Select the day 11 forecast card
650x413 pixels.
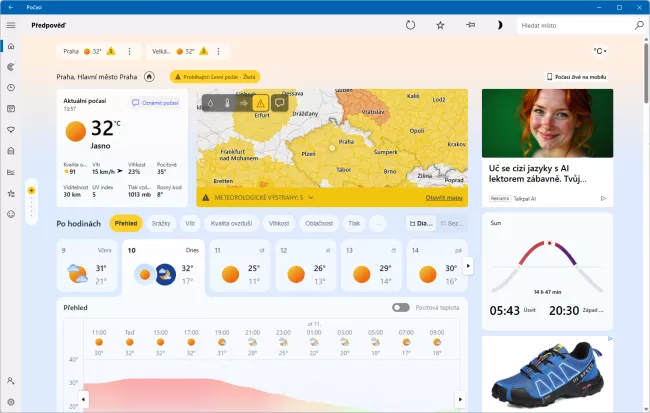240,266
